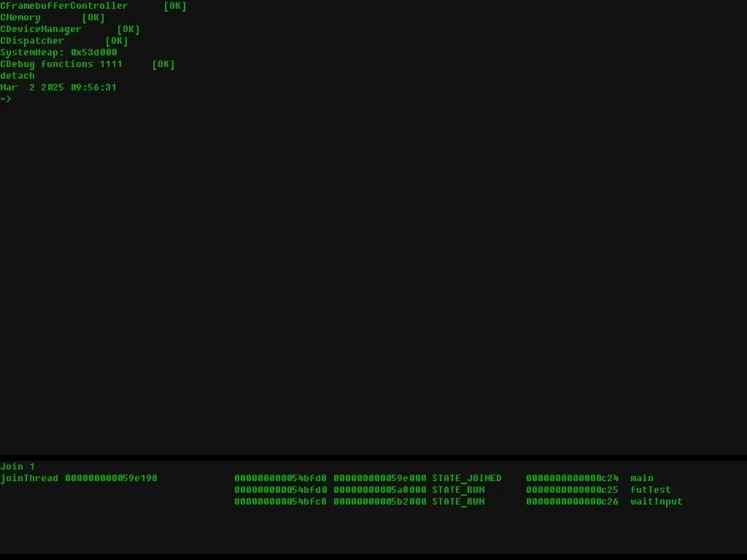Click the [OK] status beside CFramebufferController

[175, 6]
